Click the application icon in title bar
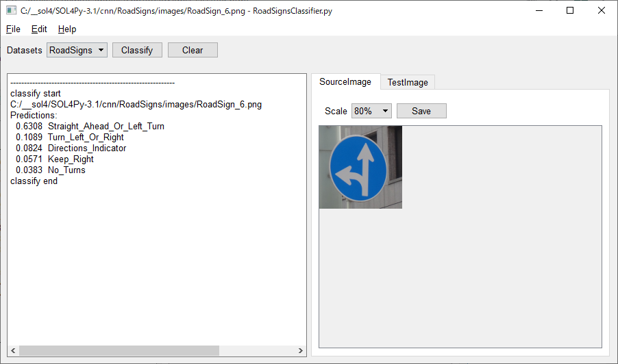Screen dimensions: 618x364 [11, 11]
